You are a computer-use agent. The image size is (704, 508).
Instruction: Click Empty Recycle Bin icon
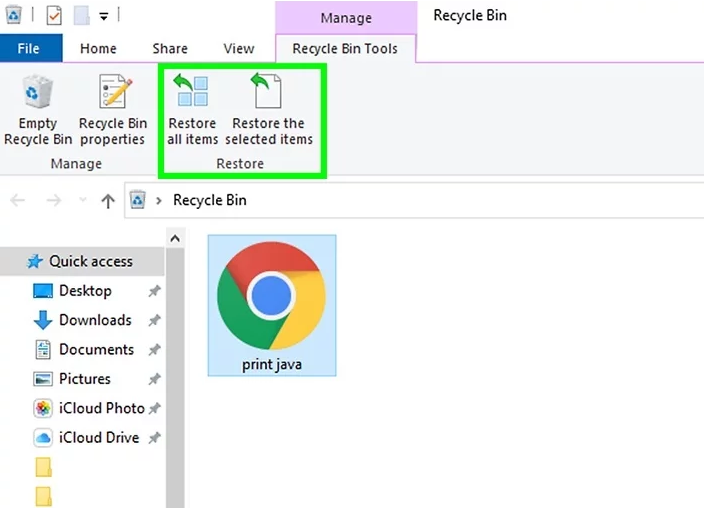pyautogui.click(x=38, y=110)
